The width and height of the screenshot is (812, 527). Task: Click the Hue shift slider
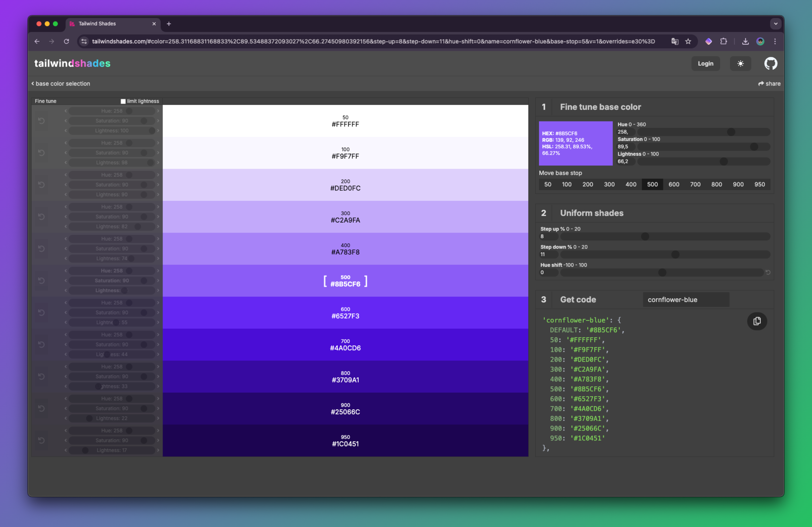(662, 272)
